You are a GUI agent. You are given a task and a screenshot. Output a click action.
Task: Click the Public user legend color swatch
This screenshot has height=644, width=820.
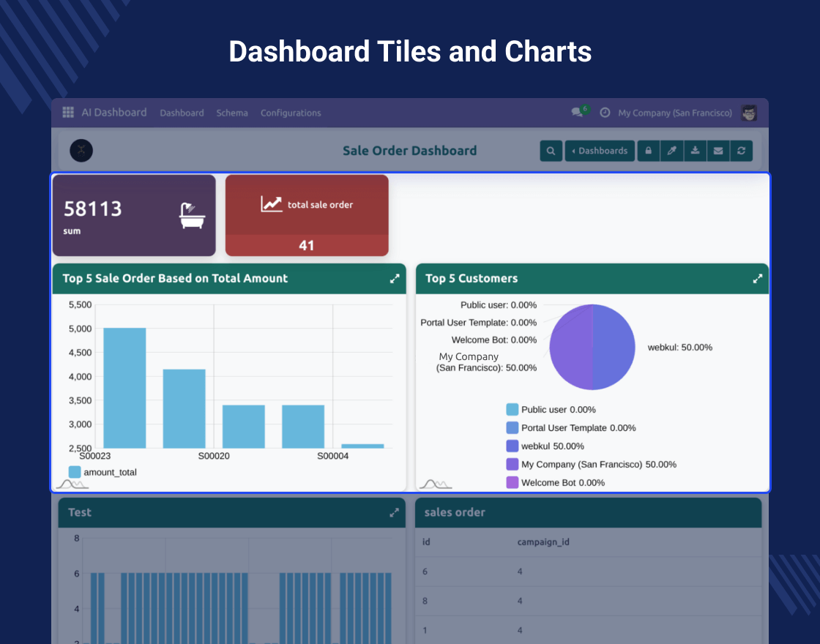tap(512, 410)
